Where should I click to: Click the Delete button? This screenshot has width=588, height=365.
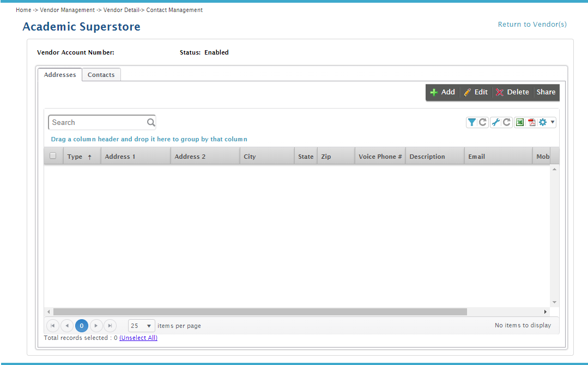pyautogui.click(x=512, y=92)
